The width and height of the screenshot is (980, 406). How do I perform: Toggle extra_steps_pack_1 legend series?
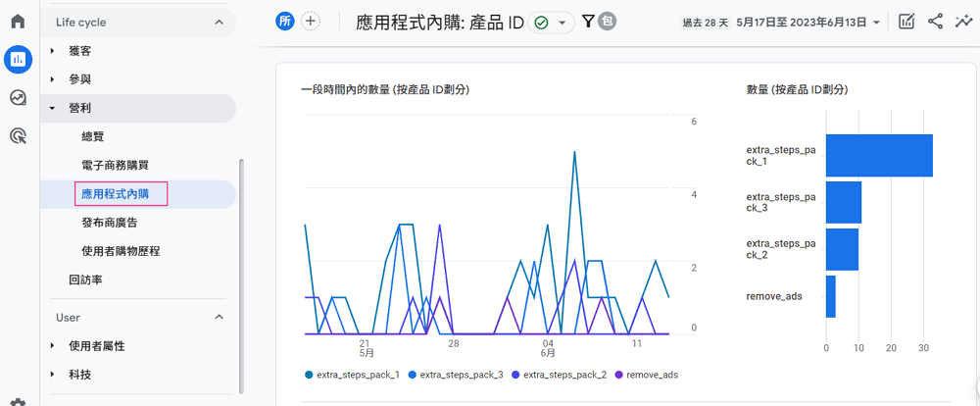pyautogui.click(x=352, y=375)
